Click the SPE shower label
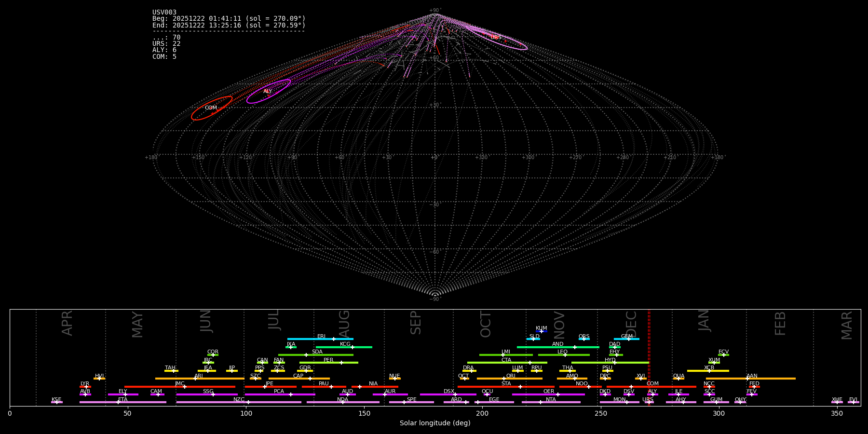The image size is (868, 434). (x=412, y=400)
